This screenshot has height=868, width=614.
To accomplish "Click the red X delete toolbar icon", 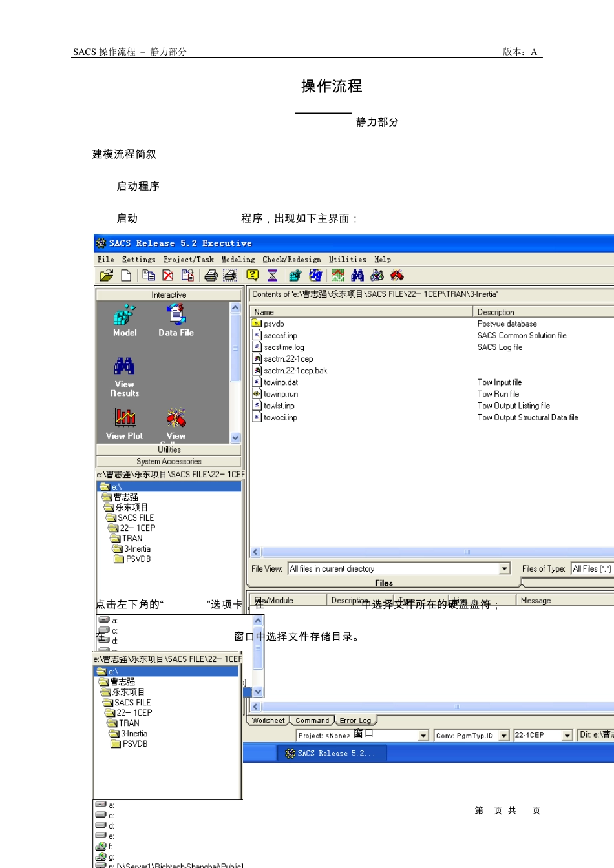I will click(x=168, y=276).
